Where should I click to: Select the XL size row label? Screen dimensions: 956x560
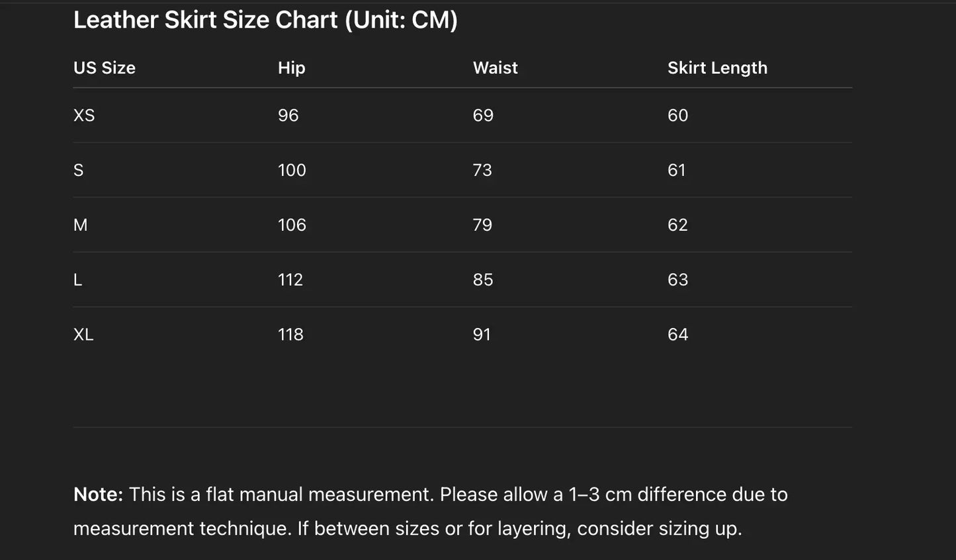coord(83,335)
